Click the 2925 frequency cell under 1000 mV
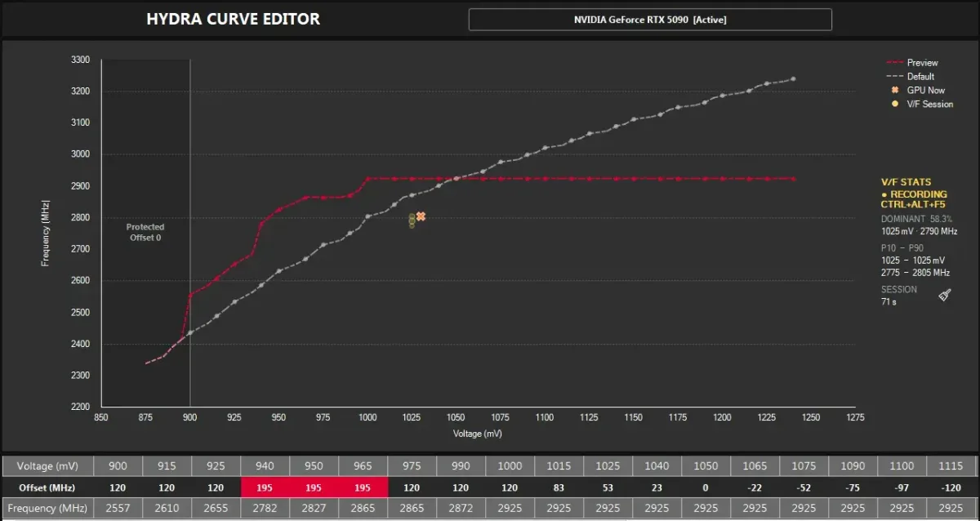Image resolution: width=980 pixels, height=521 pixels. point(510,508)
